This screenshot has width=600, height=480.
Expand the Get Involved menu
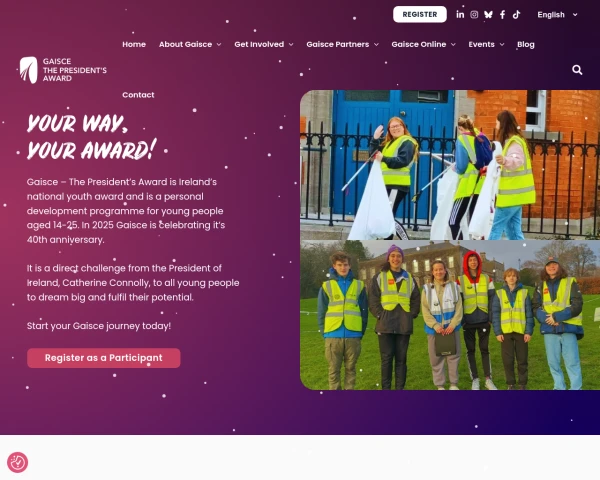click(x=264, y=44)
